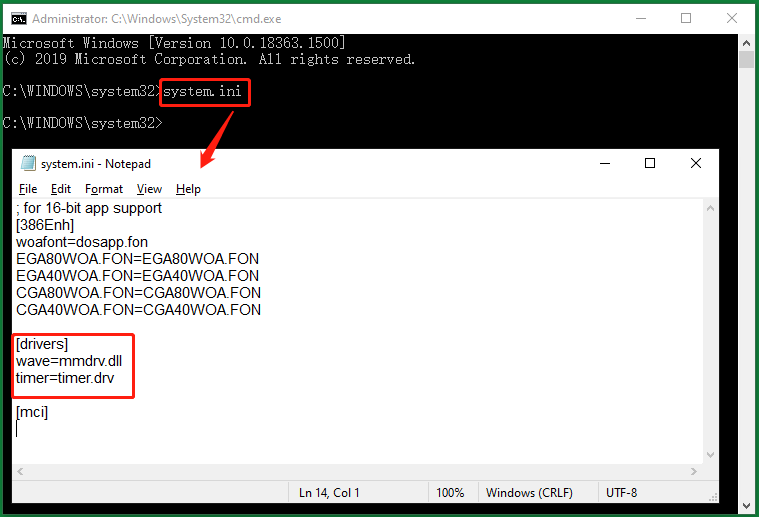This screenshot has height=517, width=759.
Task: Click the Notepad document icon in title bar
Action: (x=29, y=163)
